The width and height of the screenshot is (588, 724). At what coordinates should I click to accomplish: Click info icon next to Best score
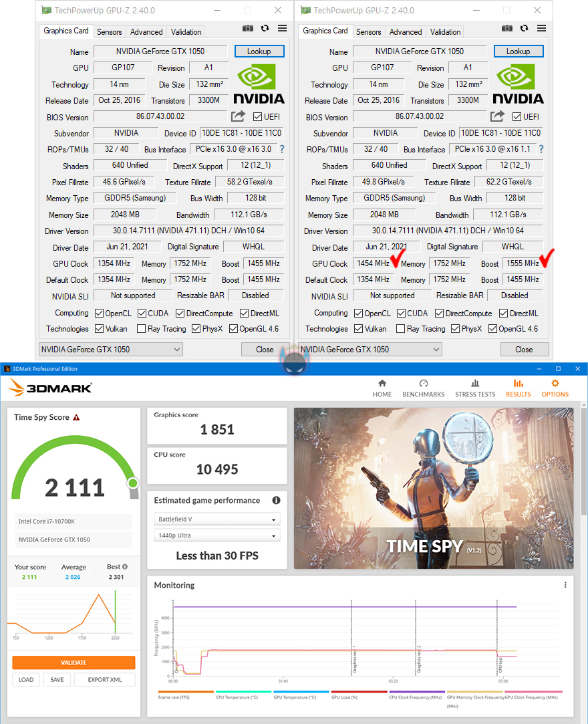pos(124,566)
